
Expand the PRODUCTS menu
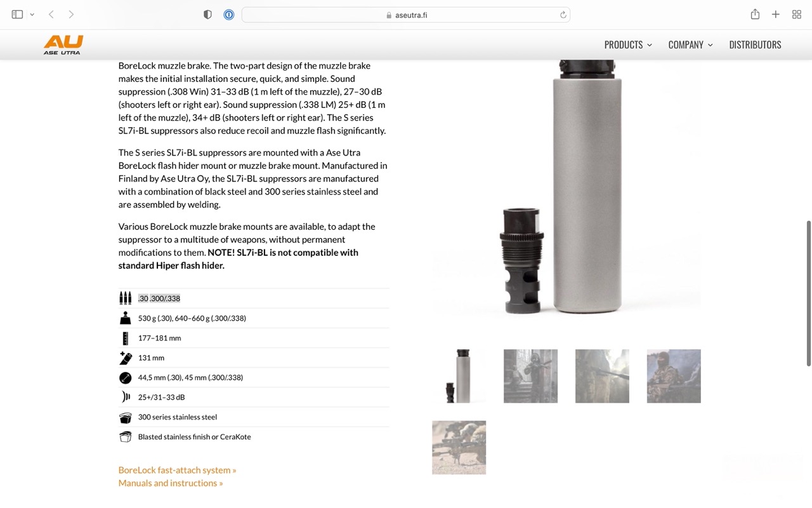click(x=628, y=44)
